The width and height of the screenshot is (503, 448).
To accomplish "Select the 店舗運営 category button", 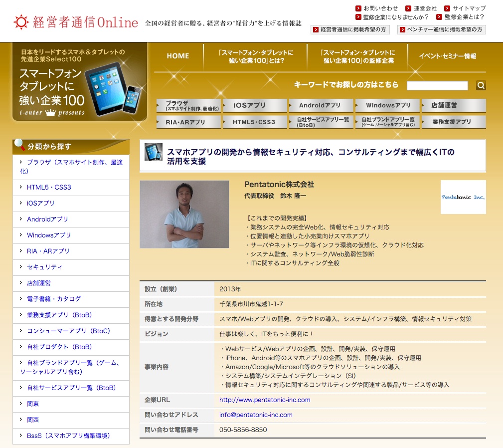I will coord(454,105).
